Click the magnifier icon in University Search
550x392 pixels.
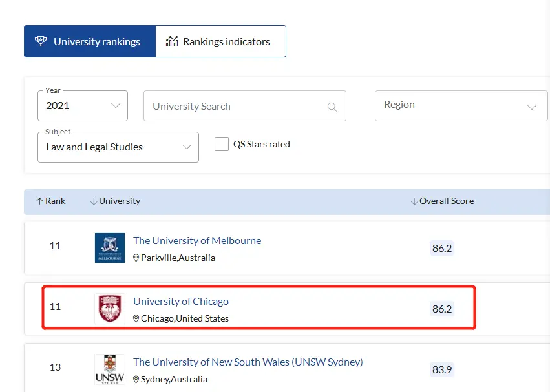(332, 107)
